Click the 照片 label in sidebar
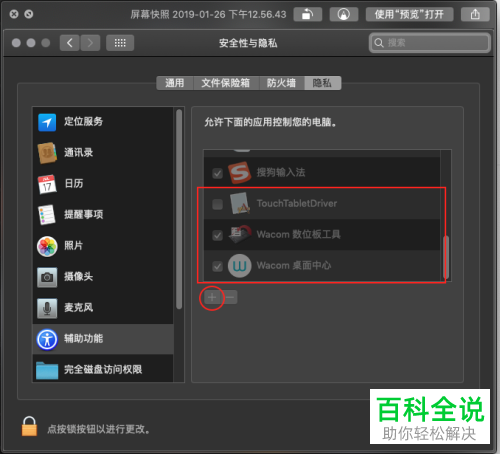500x454 pixels. [x=74, y=245]
